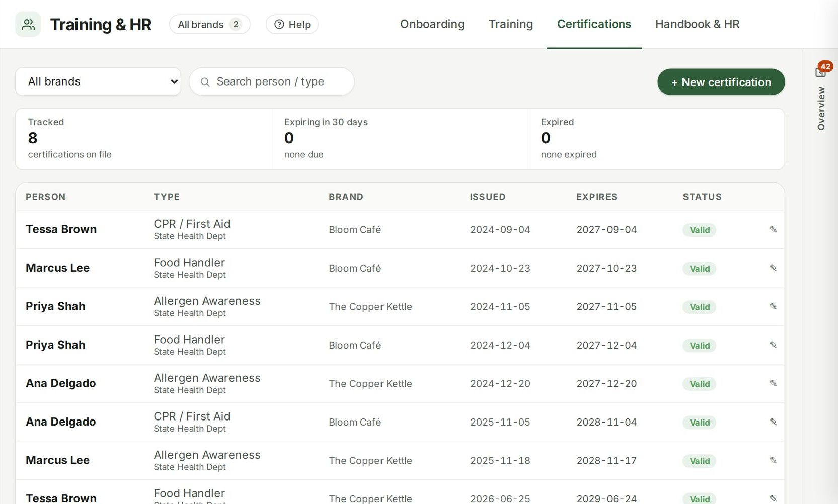Select the Certifications tab
838x504 pixels.
coord(594,24)
